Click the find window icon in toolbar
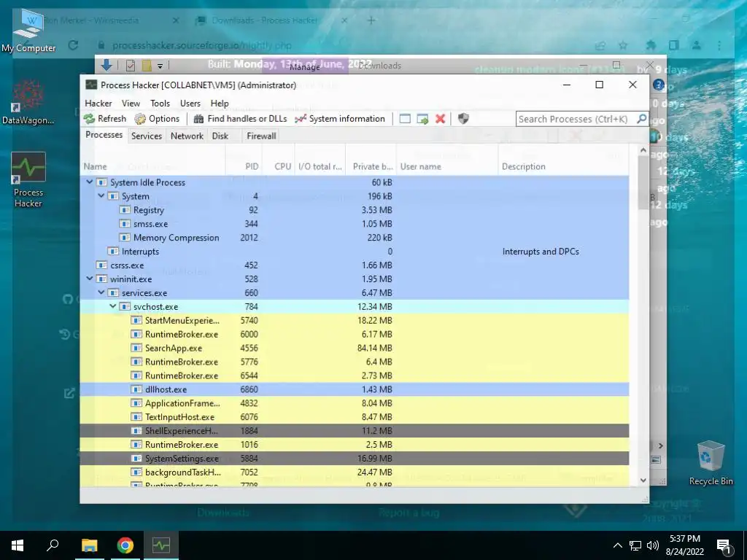This screenshot has width=747, height=560. pyautogui.click(x=405, y=119)
